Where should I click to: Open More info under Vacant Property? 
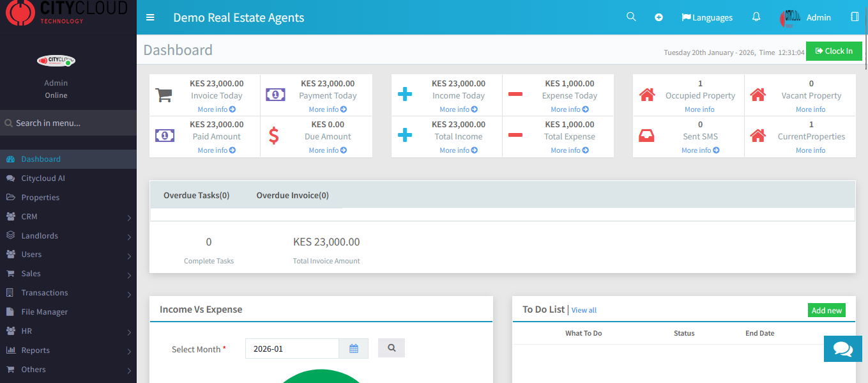coord(811,109)
